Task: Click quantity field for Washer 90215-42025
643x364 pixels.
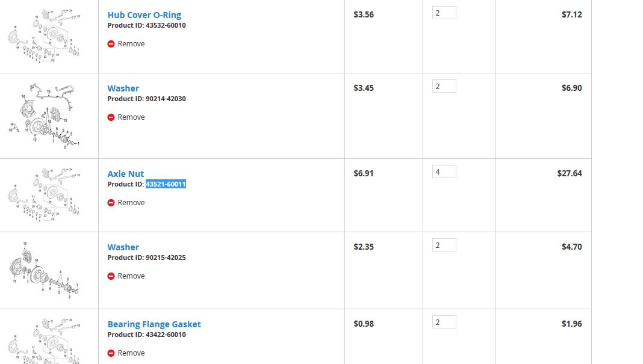Action: pyautogui.click(x=444, y=245)
